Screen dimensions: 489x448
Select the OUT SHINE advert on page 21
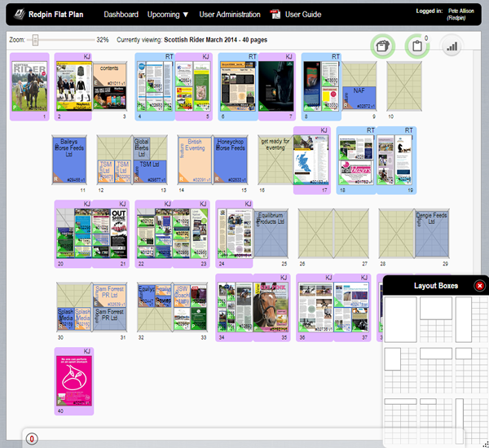coord(119,233)
